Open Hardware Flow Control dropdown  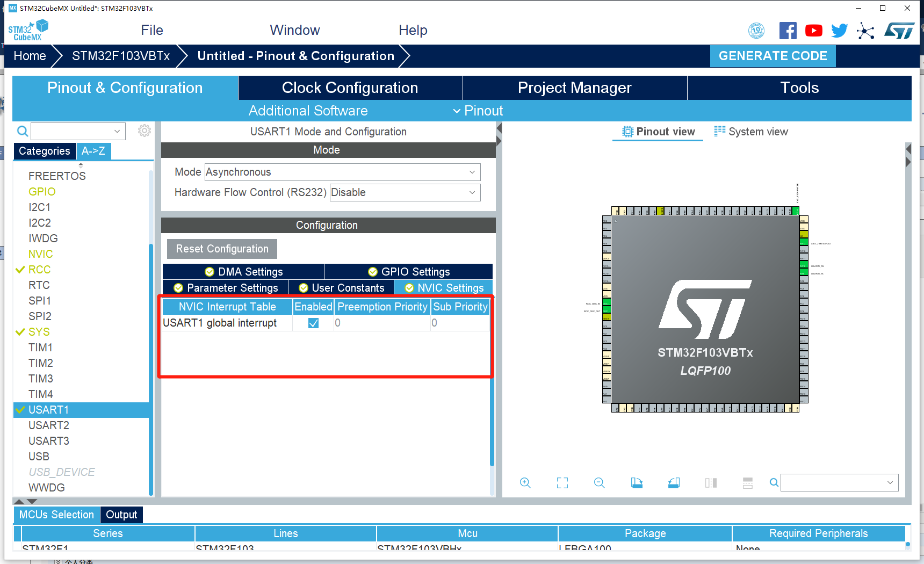(405, 192)
